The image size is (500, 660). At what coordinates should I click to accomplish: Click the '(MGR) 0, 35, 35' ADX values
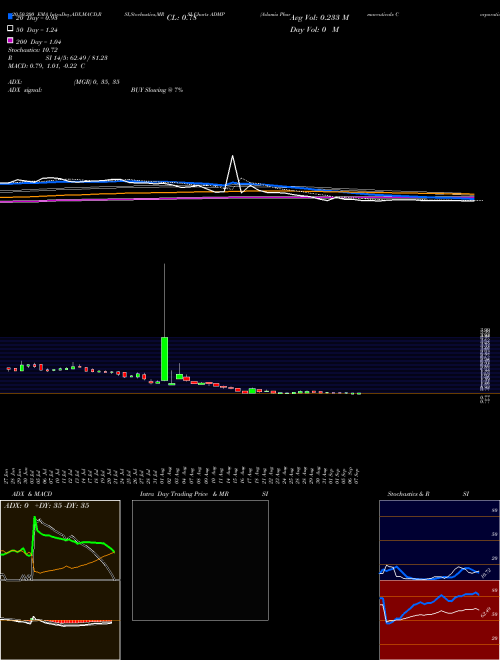coord(96,82)
